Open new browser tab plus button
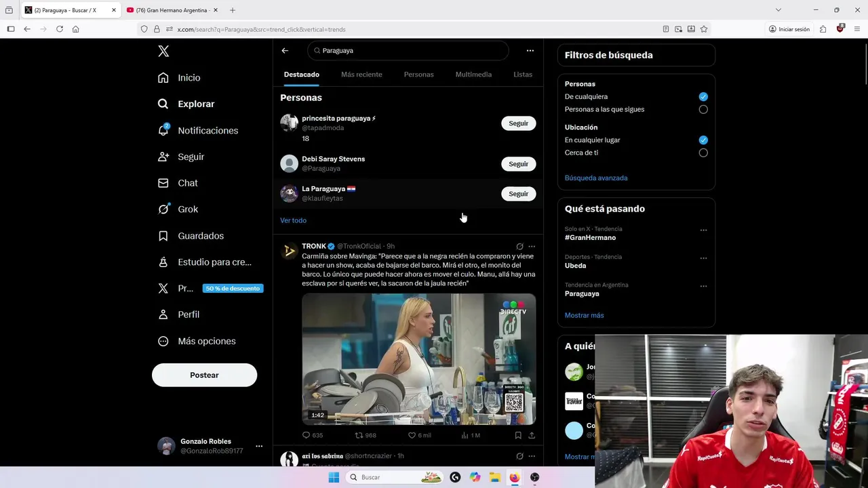This screenshot has width=868, height=488. pos(233,10)
